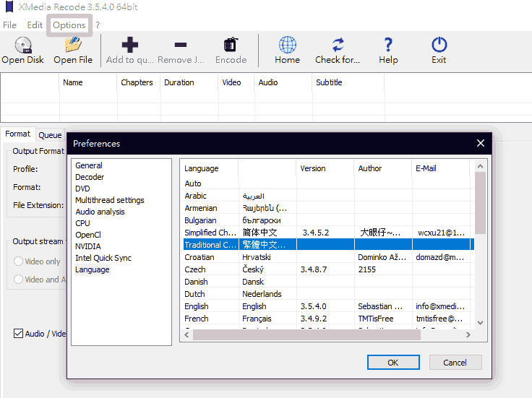532x398 pixels.
Task: Switch to the Queue tab
Action: pyautogui.click(x=50, y=135)
